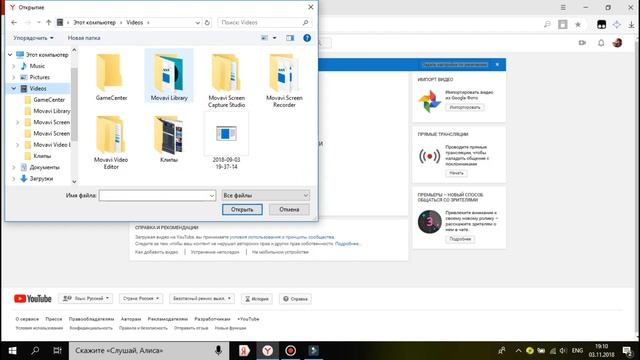
Task: Toggle the preview pane icon
Action: click(x=290, y=38)
